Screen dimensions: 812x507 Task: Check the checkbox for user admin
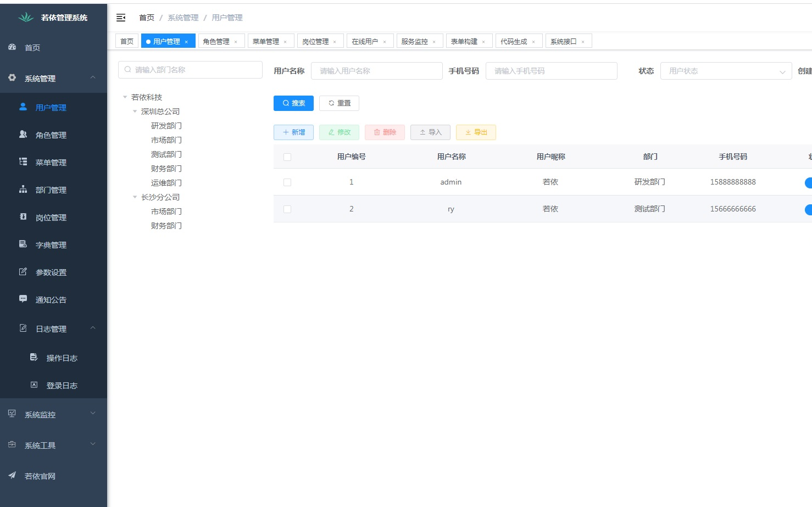(287, 182)
